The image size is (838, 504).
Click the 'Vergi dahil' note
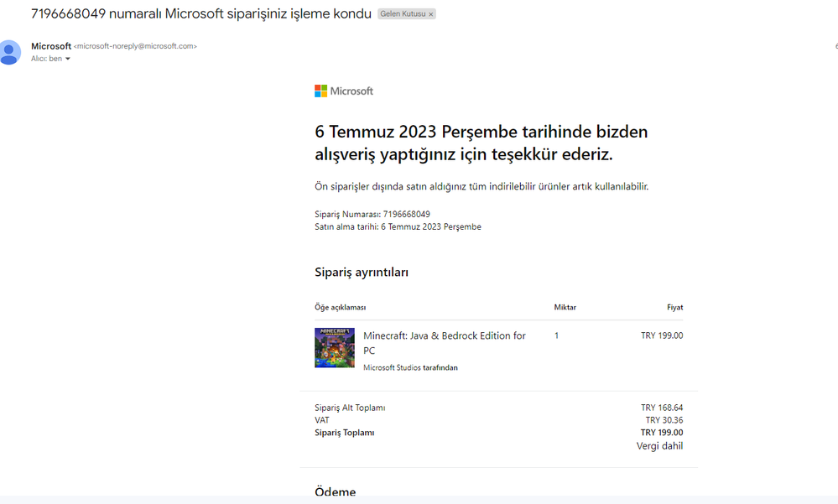click(659, 446)
